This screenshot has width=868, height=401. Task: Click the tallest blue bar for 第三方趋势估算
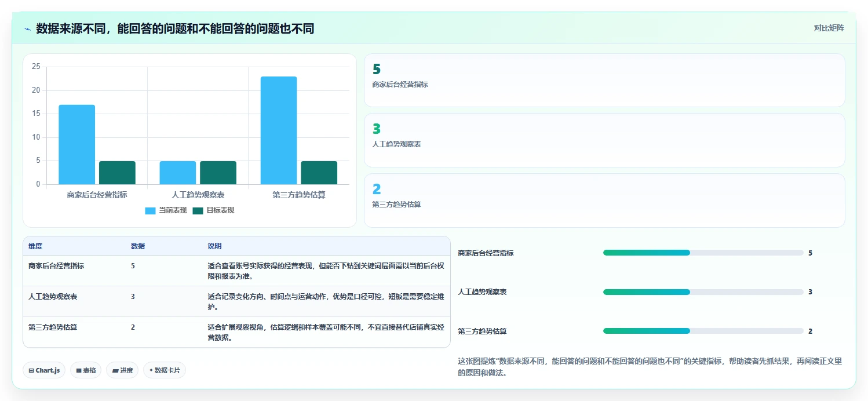[279, 130]
